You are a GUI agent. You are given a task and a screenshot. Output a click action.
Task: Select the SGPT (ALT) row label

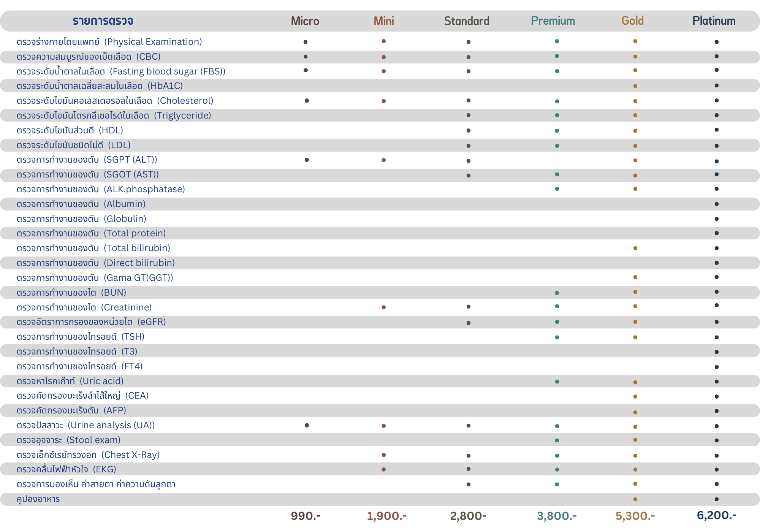87,160
